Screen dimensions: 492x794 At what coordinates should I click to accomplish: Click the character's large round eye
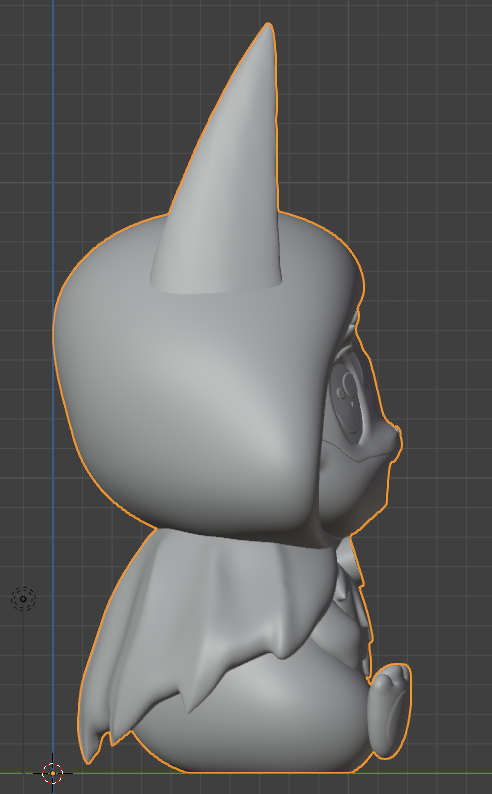coord(348,400)
